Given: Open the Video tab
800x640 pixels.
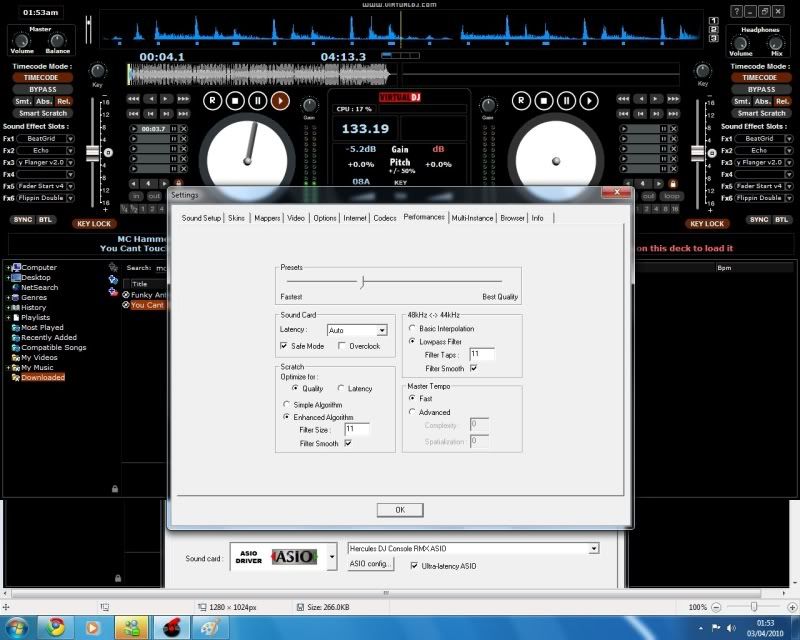Looking at the screenshot, I should [x=296, y=218].
